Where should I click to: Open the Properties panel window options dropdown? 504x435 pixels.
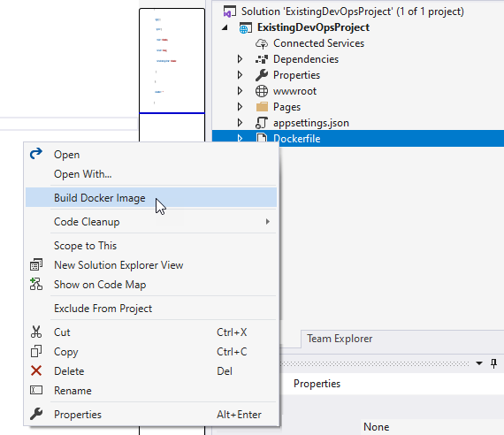click(479, 363)
